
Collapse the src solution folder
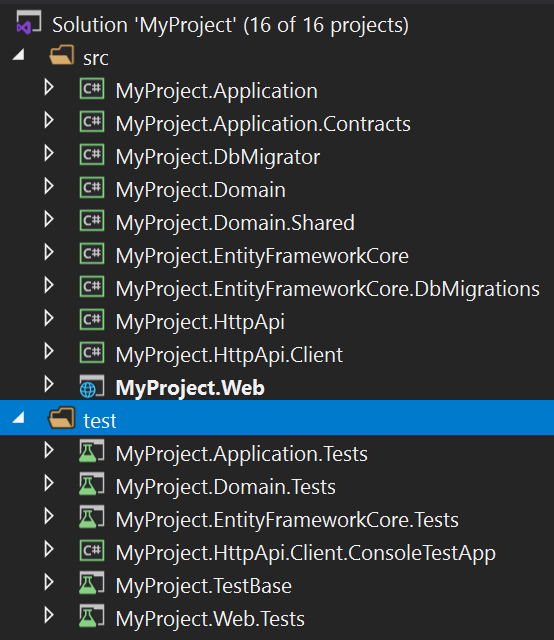18,54
